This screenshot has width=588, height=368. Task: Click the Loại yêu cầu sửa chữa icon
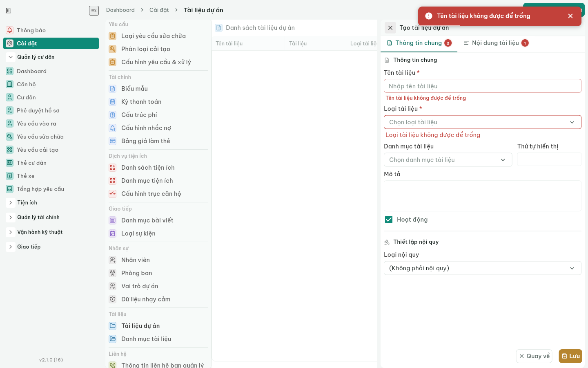pyautogui.click(x=113, y=36)
